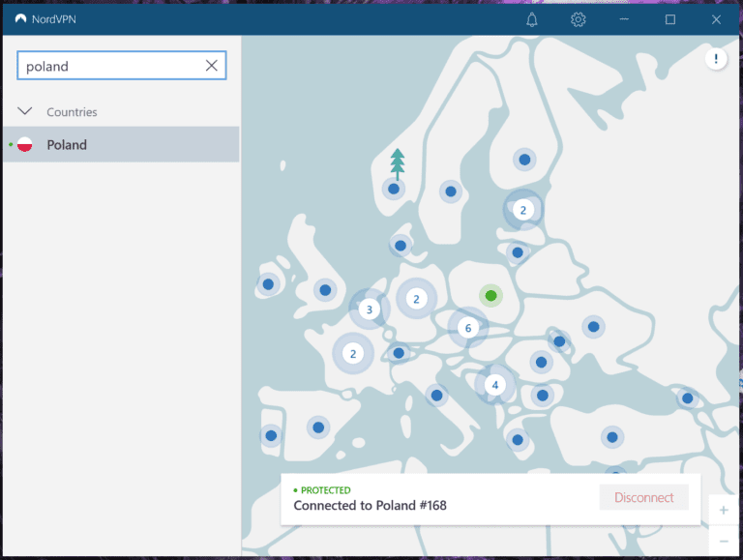The image size is (743, 560).
Task: Select the cluster marker showing 6 servers
Action: (x=468, y=328)
